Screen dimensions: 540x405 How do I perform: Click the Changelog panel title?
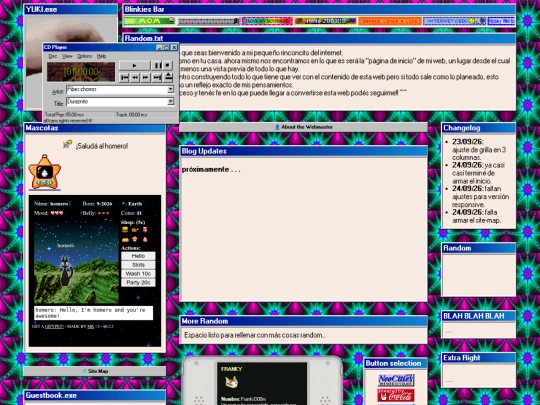tap(461, 128)
